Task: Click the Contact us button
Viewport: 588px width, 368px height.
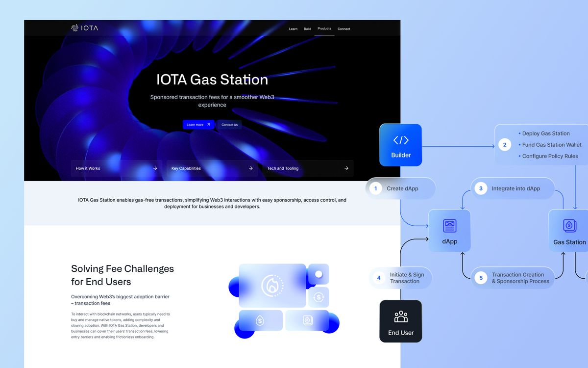Action: point(229,125)
